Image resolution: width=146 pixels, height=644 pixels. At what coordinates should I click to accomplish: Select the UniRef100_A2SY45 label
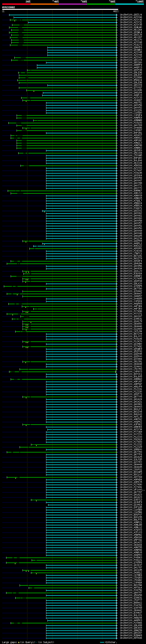(x=131, y=53)
